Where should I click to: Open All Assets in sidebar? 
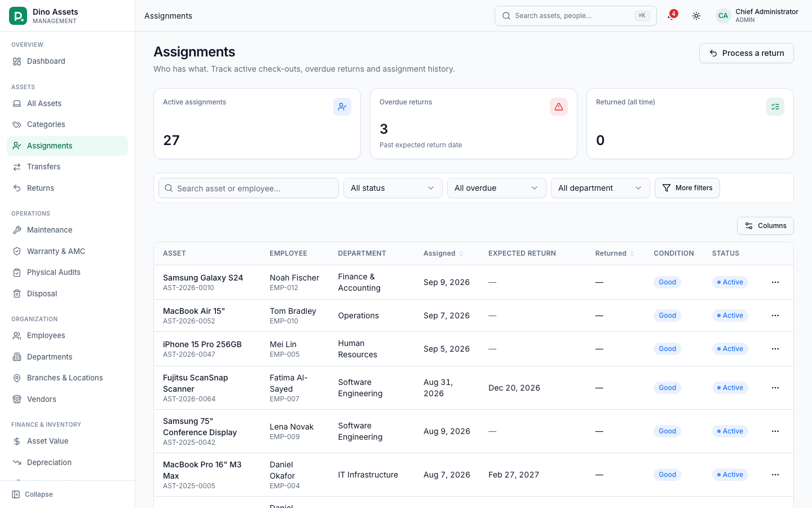pos(67,103)
